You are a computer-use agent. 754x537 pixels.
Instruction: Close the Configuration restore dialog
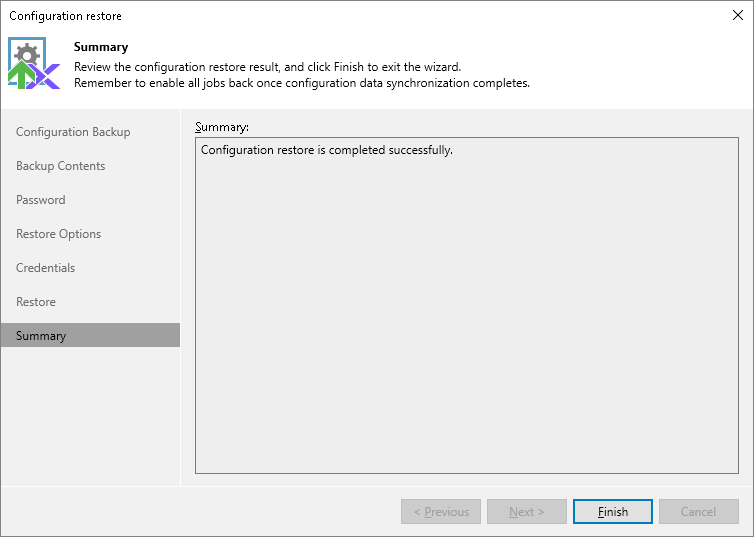point(737,15)
